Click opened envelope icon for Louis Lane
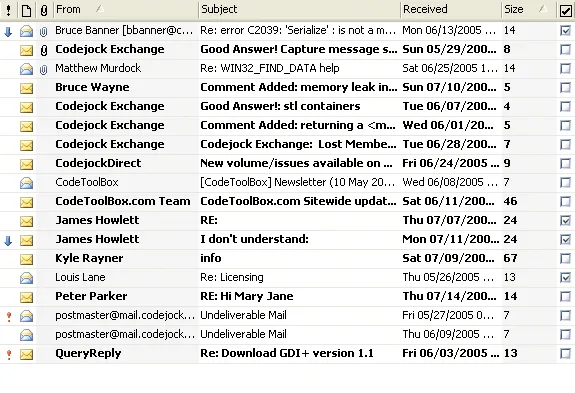Screen dimensions: 575x393 tap(26, 278)
